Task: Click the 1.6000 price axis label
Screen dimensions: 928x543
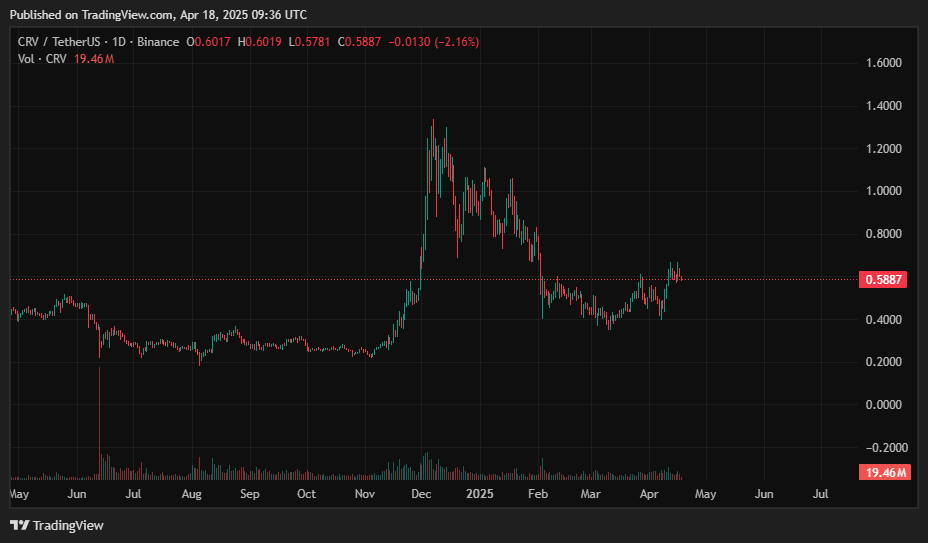Action: coord(884,63)
